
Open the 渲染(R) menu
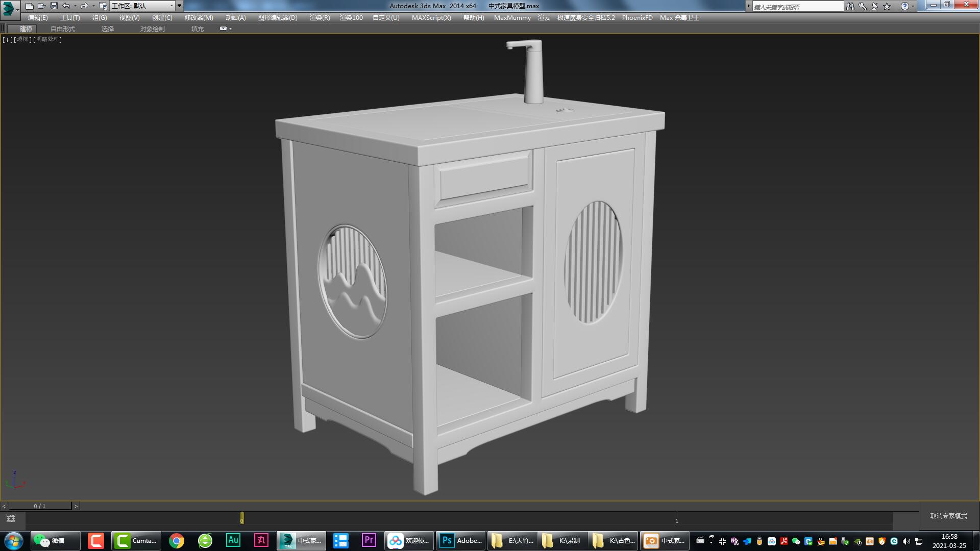click(x=320, y=17)
